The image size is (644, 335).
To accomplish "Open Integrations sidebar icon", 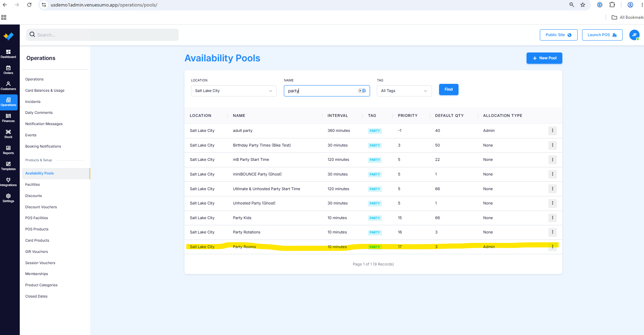I will point(8,182).
